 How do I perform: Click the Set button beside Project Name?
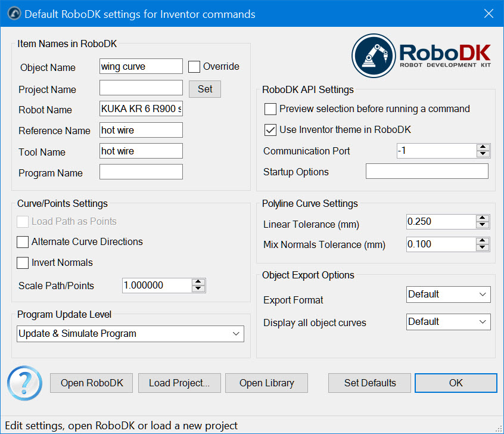(205, 89)
